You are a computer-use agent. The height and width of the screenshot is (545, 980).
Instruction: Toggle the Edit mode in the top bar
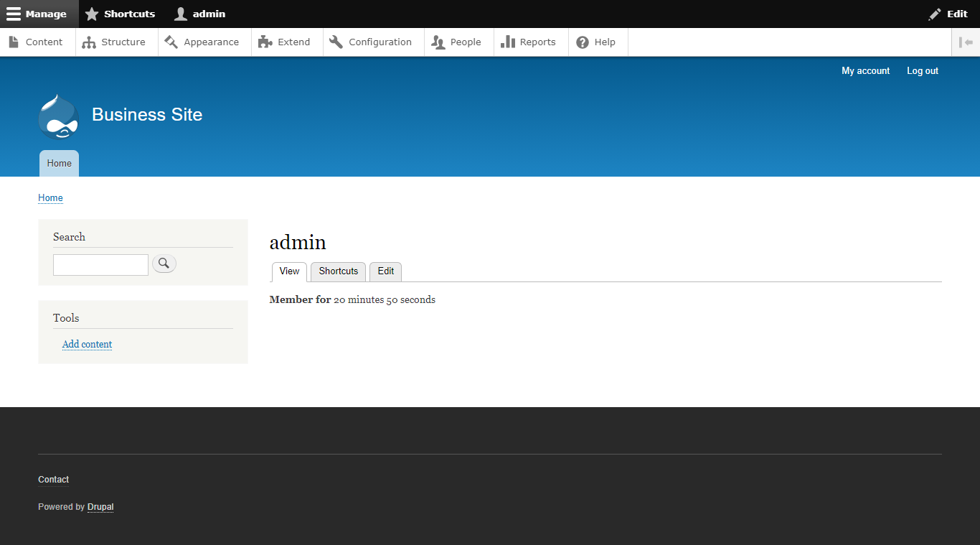coord(947,14)
